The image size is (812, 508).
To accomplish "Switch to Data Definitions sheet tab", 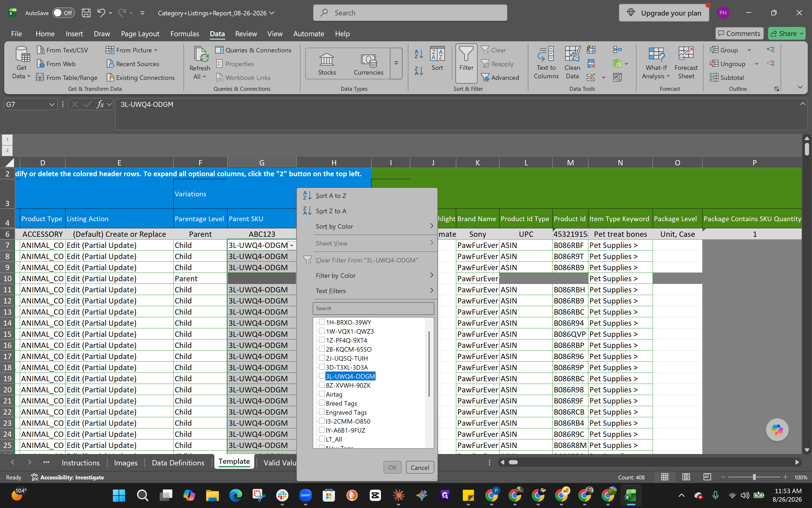I will (x=178, y=463).
